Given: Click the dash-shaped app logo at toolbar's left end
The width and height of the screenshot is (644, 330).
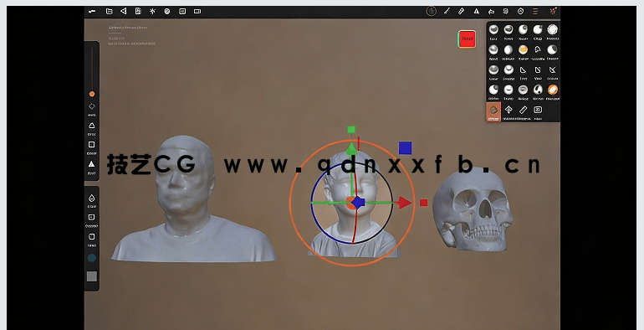Looking at the screenshot, I should coord(92,12).
